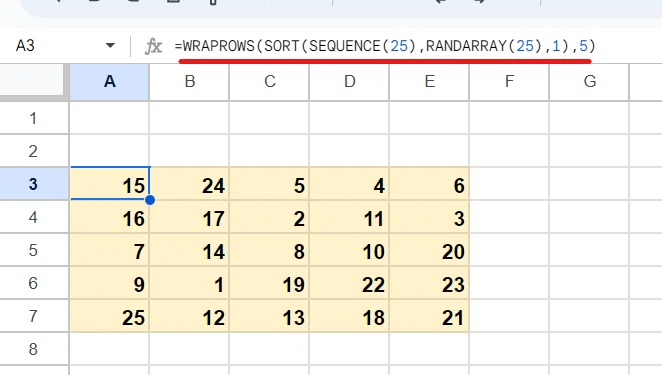Select column C header
The image size is (662, 375).
pyautogui.click(x=269, y=82)
